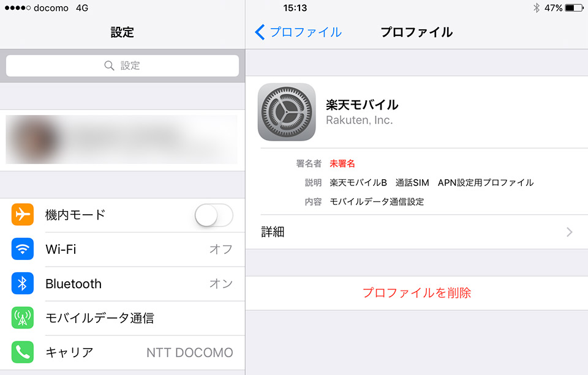Tap the magnifier icon in search field

[x=109, y=65]
